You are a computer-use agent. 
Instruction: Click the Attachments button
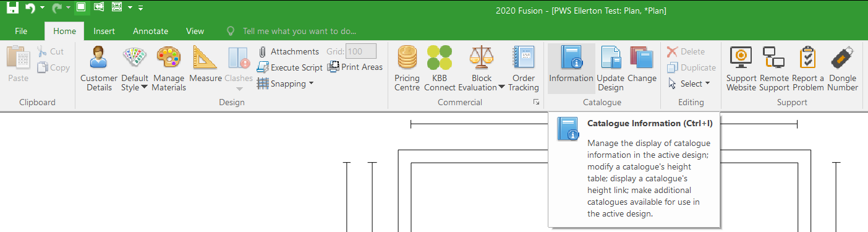288,51
